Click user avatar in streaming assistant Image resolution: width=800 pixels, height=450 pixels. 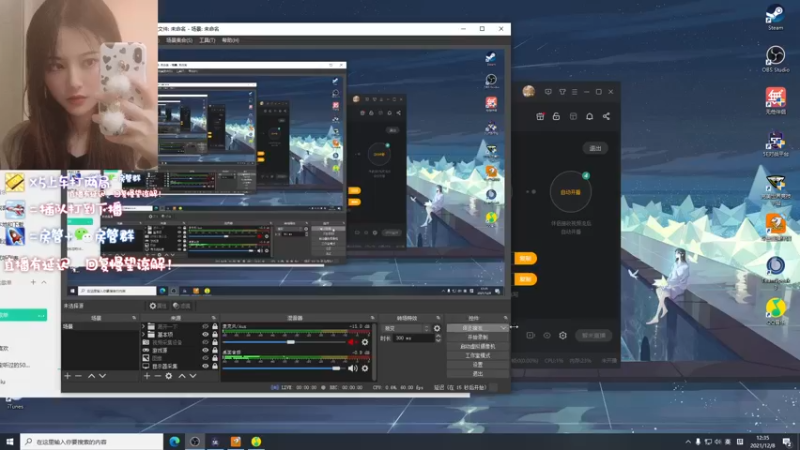tap(529, 92)
